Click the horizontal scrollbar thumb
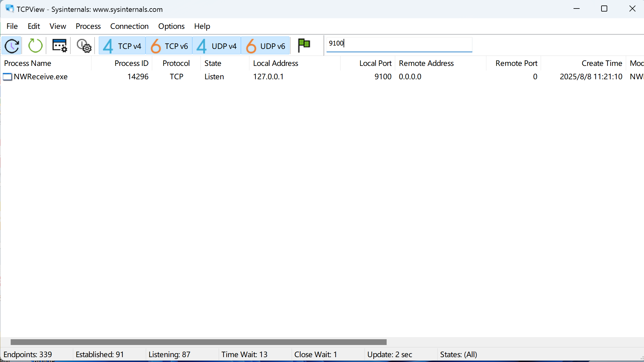Screen dimensions: 644x362 click(198, 342)
